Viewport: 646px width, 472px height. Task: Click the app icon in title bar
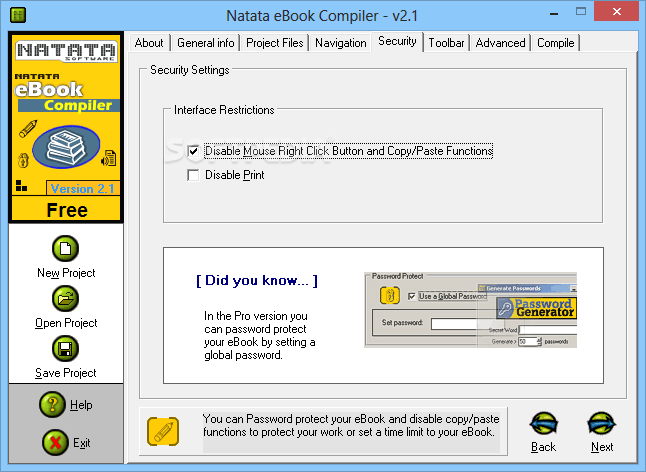[18, 15]
